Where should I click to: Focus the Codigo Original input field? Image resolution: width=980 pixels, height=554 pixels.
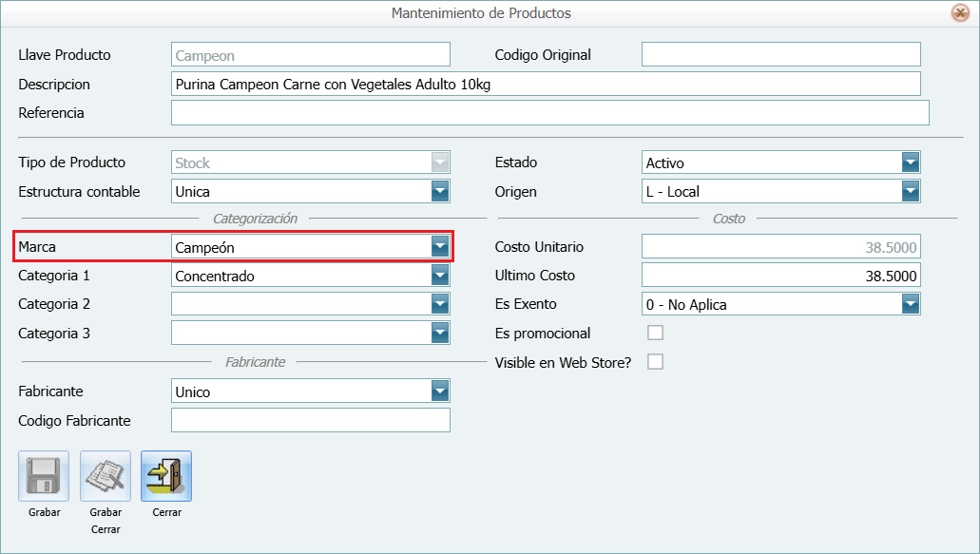pos(780,55)
